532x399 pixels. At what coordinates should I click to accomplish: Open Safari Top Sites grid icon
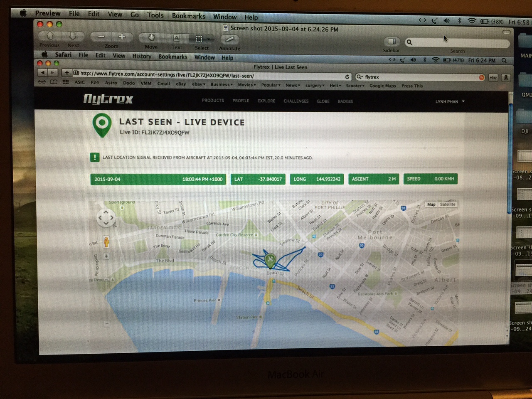tap(66, 82)
